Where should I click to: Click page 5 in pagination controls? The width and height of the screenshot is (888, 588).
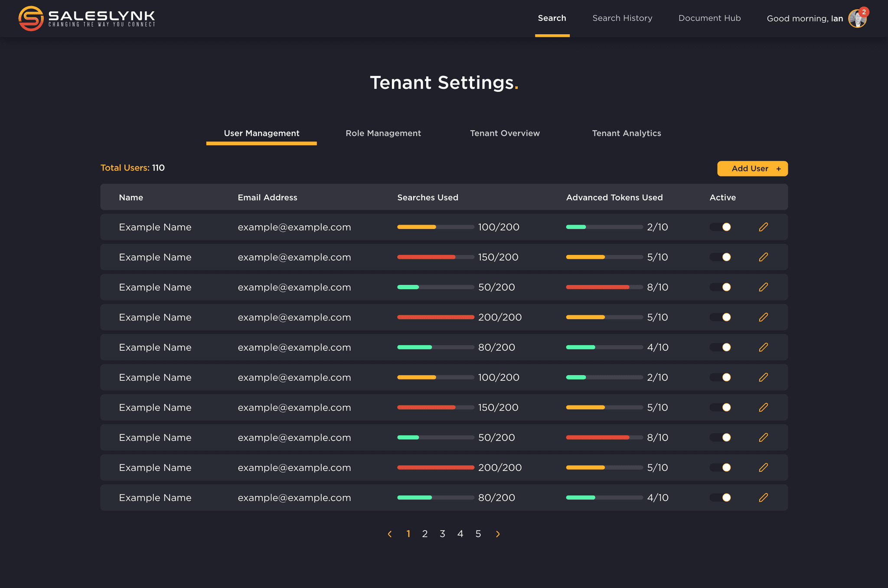(478, 533)
